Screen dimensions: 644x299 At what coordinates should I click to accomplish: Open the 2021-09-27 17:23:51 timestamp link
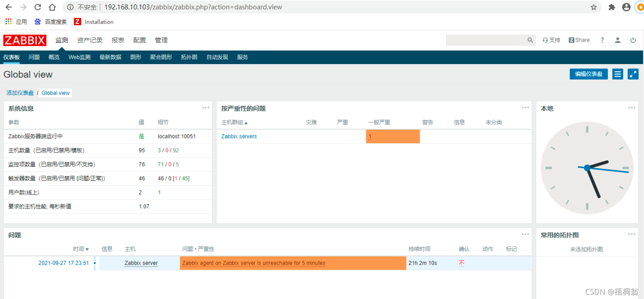tap(63, 263)
